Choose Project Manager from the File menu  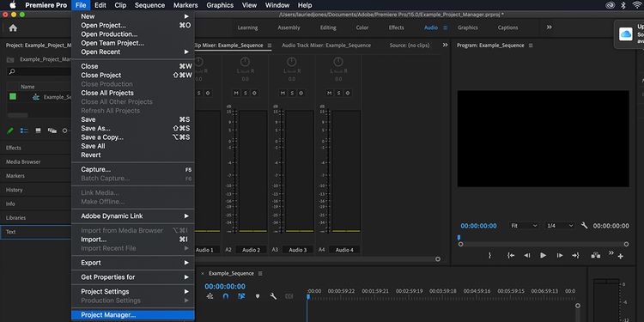pyautogui.click(x=132, y=315)
